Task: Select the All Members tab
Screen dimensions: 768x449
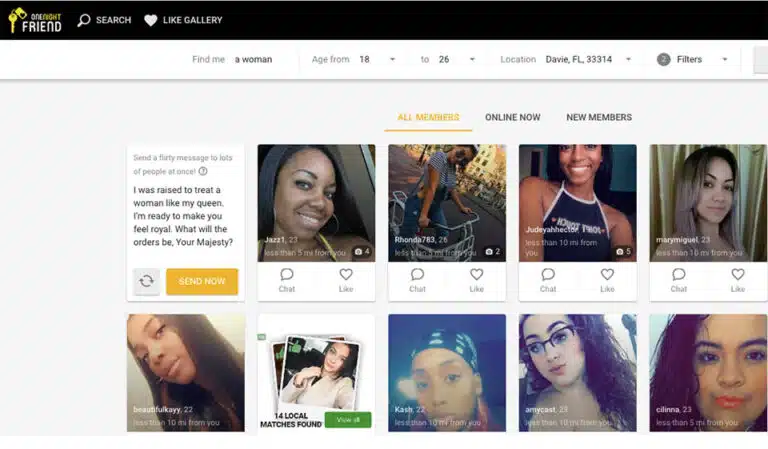Action: tap(429, 118)
